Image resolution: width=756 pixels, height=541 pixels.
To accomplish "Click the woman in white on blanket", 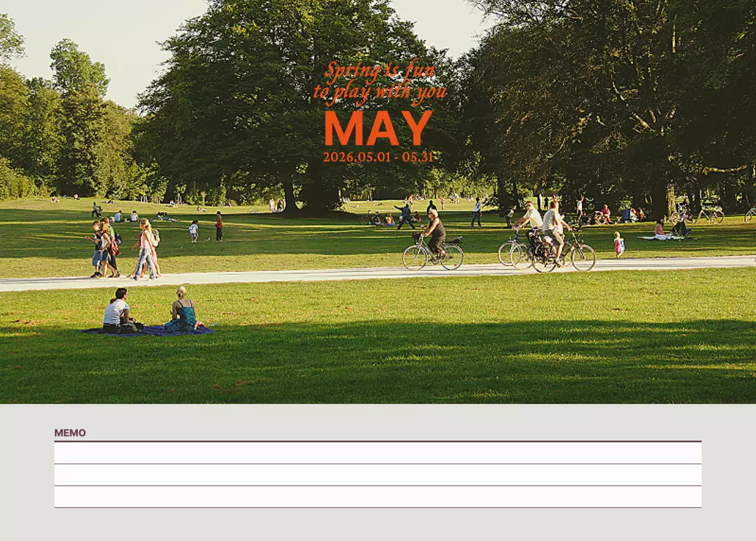I will pyautogui.click(x=117, y=310).
